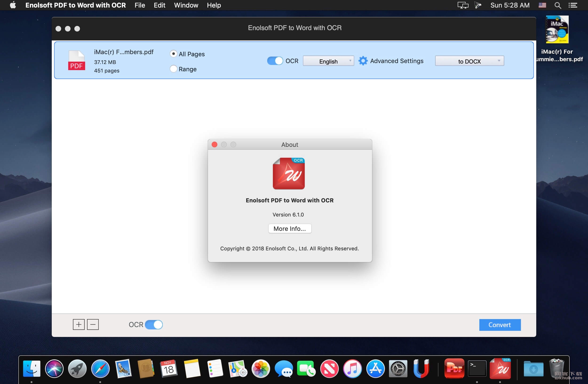Image resolution: width=588 pixels, height=384 pixels.
Task: Select the Range radio button
Action: click(x=173, y=69)
